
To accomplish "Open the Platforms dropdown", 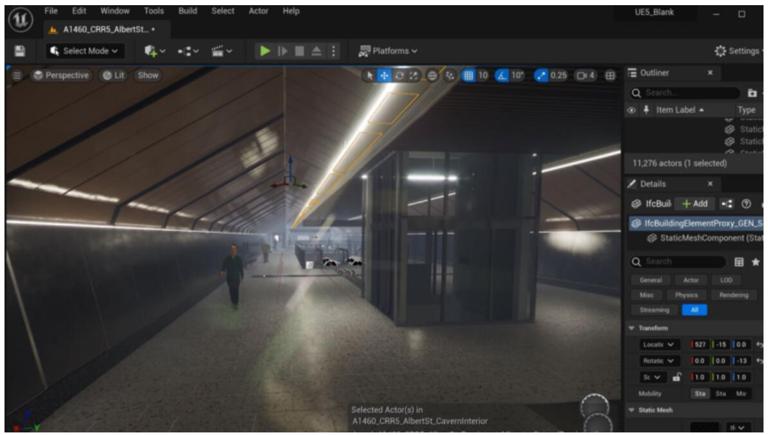I will pyautogui.click(x=388, y=51).
